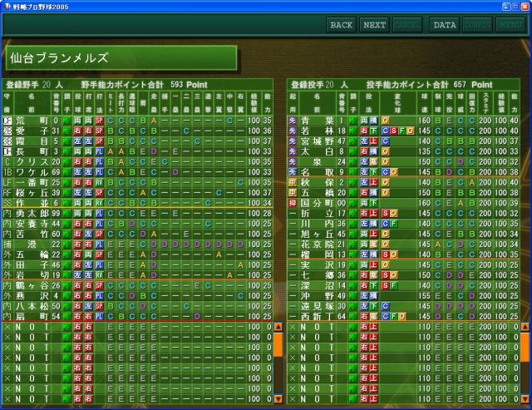Click the C pitch icon for 宮城野
The height and width of the screenshot is (410, 532).
[x=386, y=141]
